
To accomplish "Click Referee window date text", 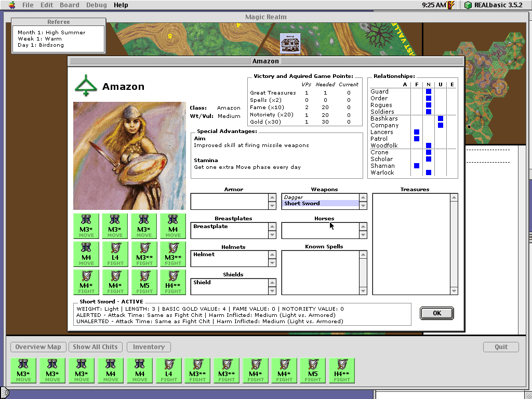I will pyautogui.click(x=51, y=38).
